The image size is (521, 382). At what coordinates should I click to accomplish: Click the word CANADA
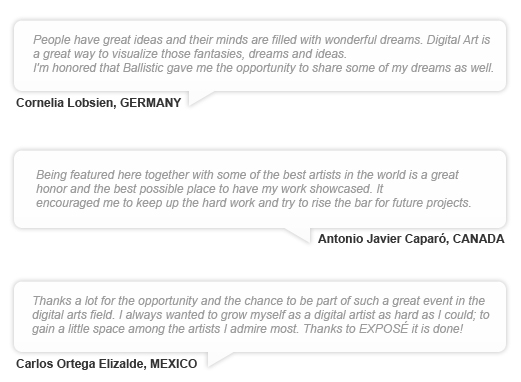(479, 239)
